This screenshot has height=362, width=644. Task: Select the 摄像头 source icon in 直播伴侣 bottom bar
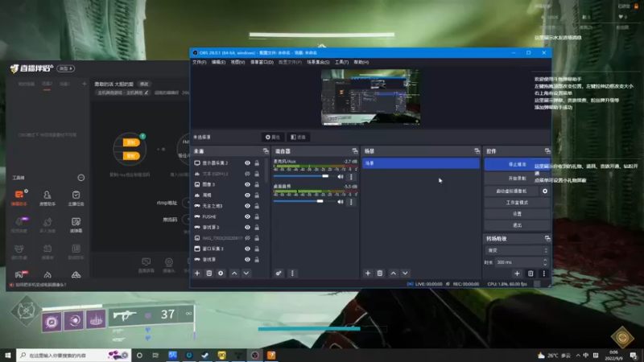169,265
